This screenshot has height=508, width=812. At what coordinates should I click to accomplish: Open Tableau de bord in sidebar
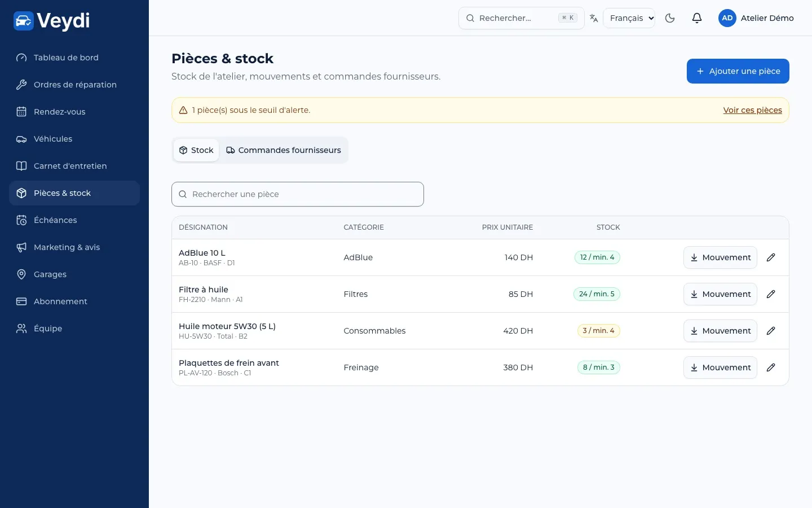74,58
